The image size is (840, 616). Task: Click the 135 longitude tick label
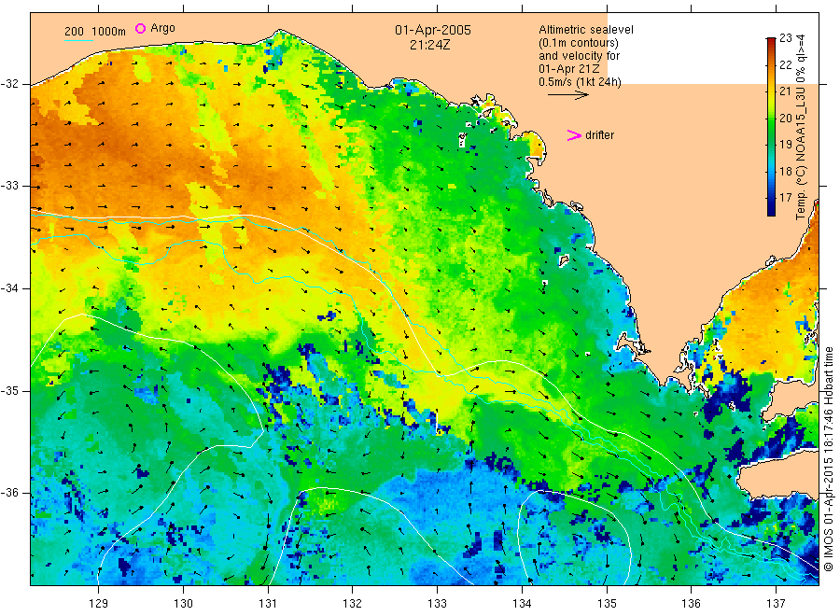(x=607, y=604)
